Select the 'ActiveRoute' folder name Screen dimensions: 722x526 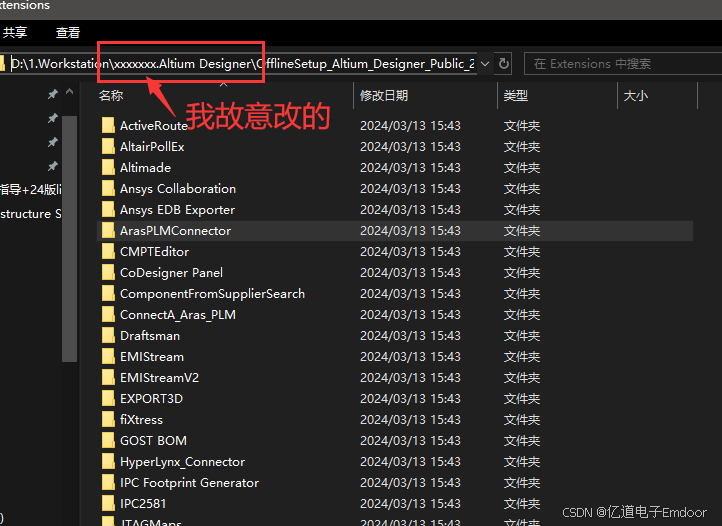154,125
